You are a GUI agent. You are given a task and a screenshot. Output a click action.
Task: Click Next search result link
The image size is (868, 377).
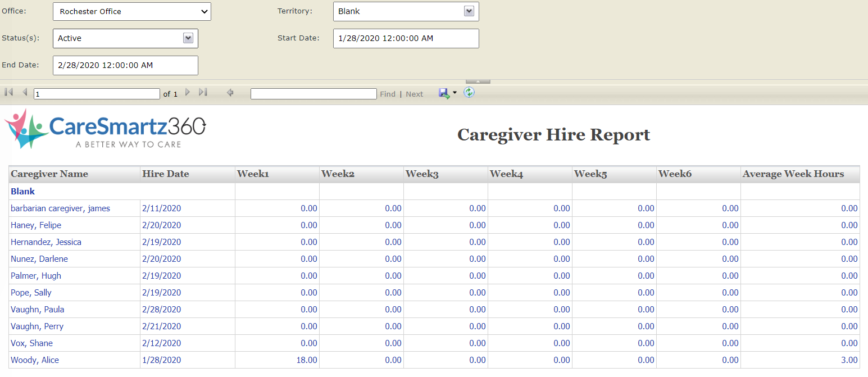pos(414,94)
